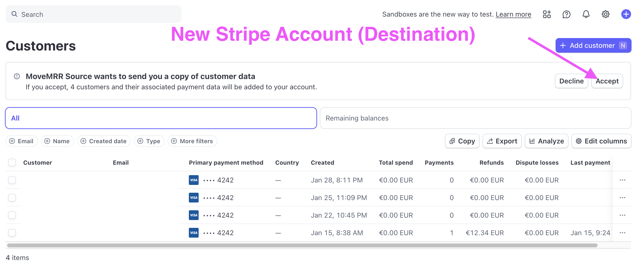This screenshot has height=262, width=644.
Task: Open the help question mark icon
Action: click(x=566, y=14)
